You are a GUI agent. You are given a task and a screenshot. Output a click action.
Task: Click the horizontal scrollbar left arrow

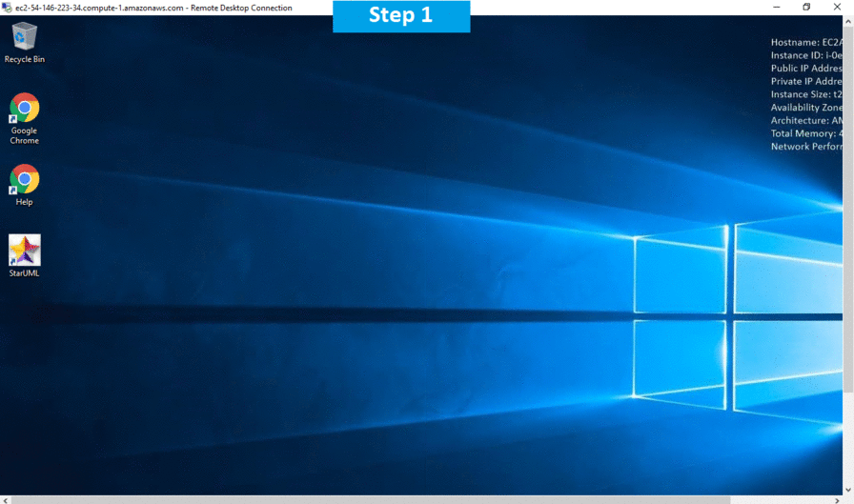(5, 499)
